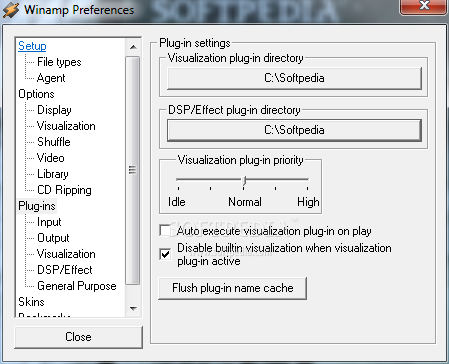The image size is (449, 364).
Task: Click the Visualization plug-in priority slider thumb
Action: (244, 180)
